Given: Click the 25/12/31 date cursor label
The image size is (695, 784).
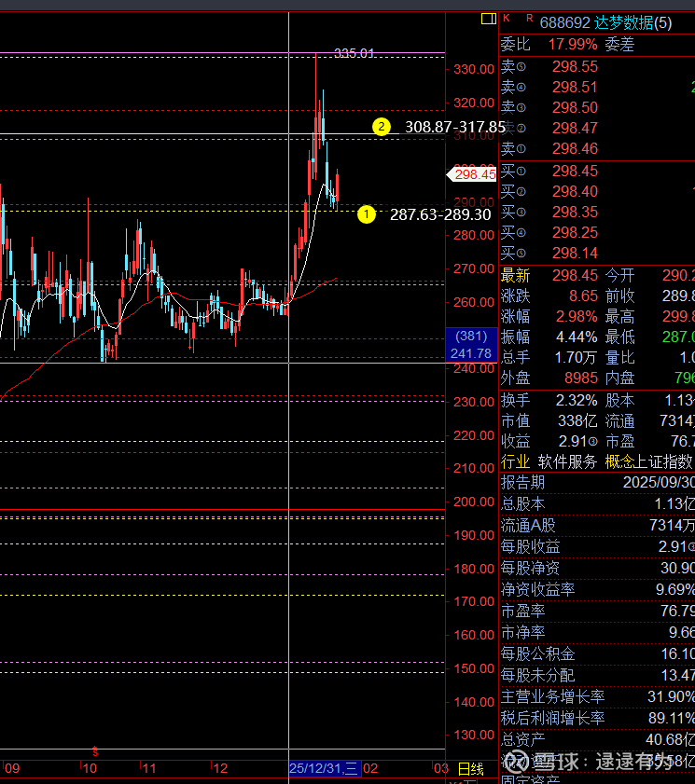Looking at the screenshot, I should tap(325, 768).
